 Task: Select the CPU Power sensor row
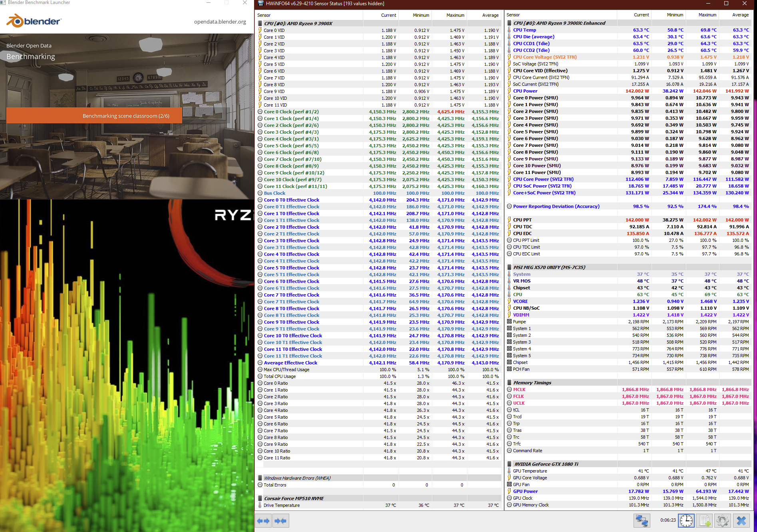coord(628,91)
